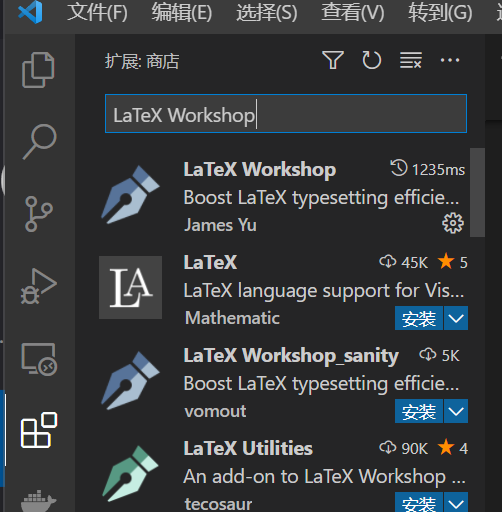This screenshot has width=502, height=512.
Task: Open the Source Control view
Action: coord(38,214)
